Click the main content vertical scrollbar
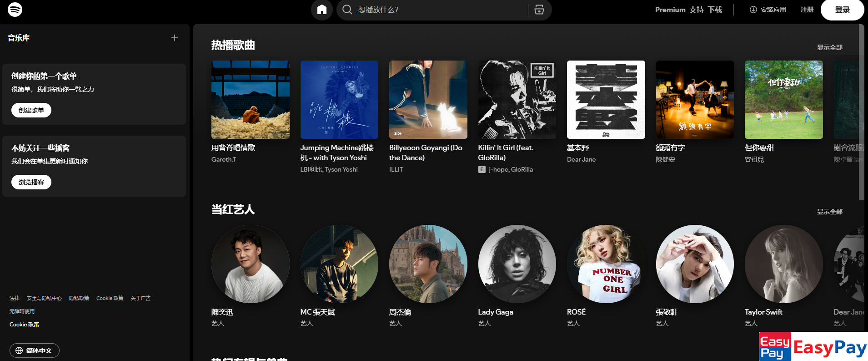This screenshot has width=868, height=361. pos(861,112)
